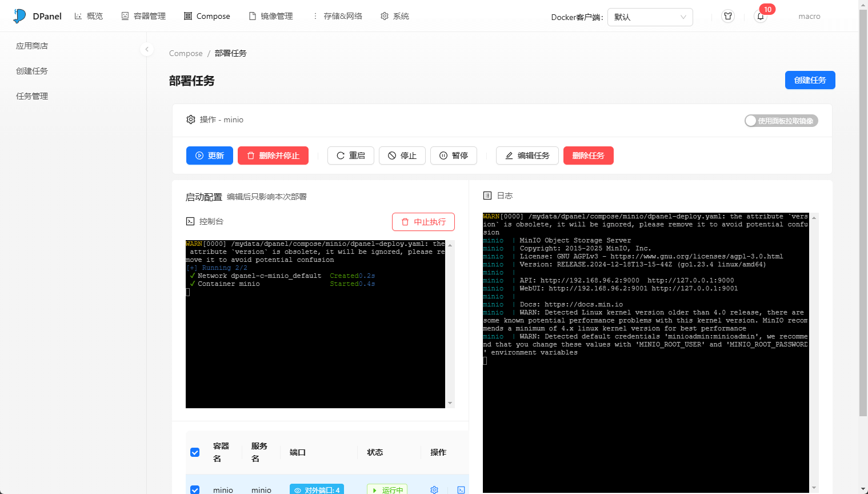Click the 暂停 pause button

(453, 156)
